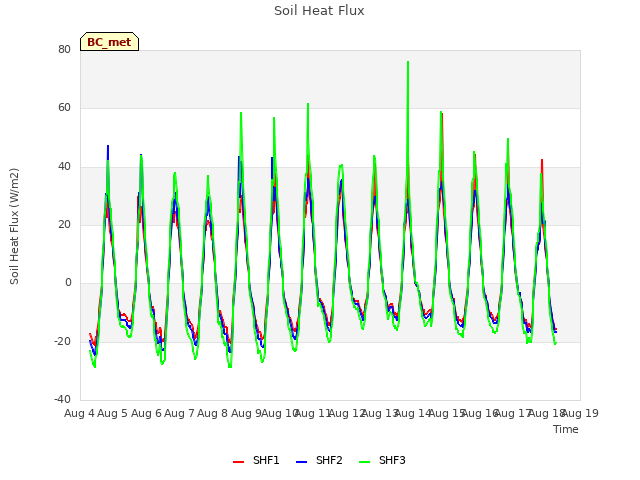The width and height of the screenshot is (640, 480).
Task: Click the Aug 8 x-axis tick label
Action: (213, 413)
